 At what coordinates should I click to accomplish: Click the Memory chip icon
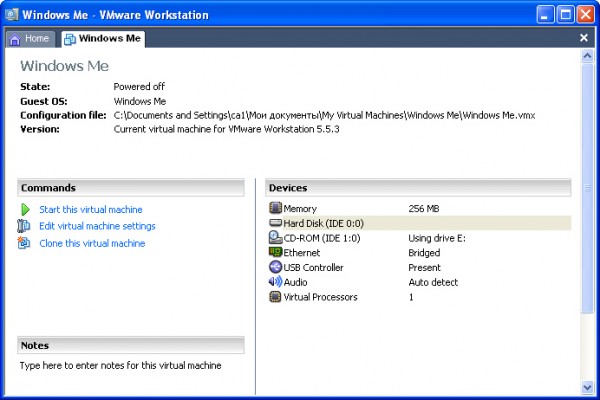pyautogui.click(x=276, y=208)
